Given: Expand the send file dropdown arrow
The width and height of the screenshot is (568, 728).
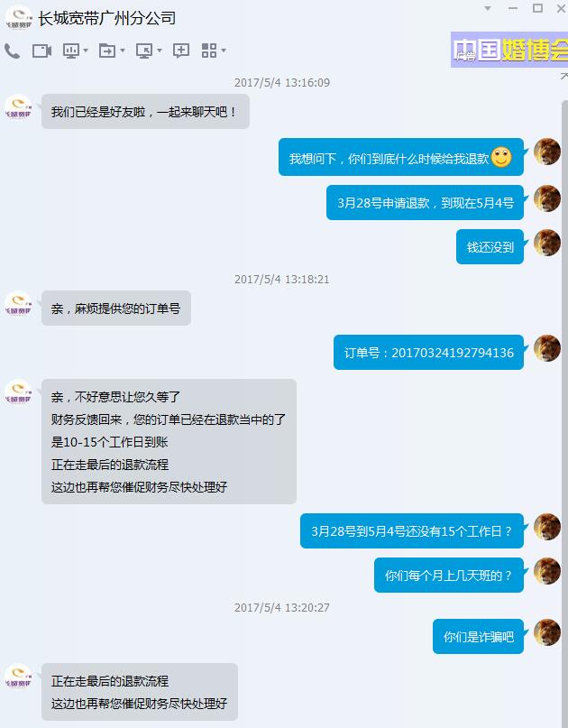Looking at the screenshot, I should (x=123, y=51).
